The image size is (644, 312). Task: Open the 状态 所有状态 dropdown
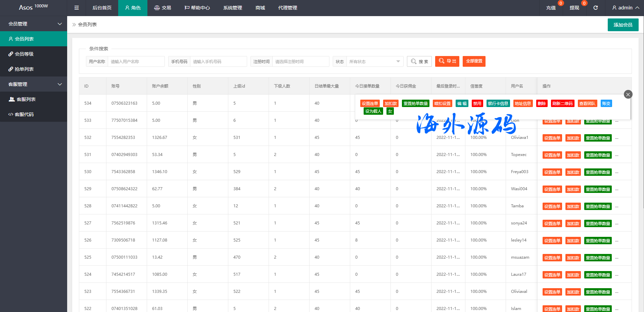(x=374, y=62)
